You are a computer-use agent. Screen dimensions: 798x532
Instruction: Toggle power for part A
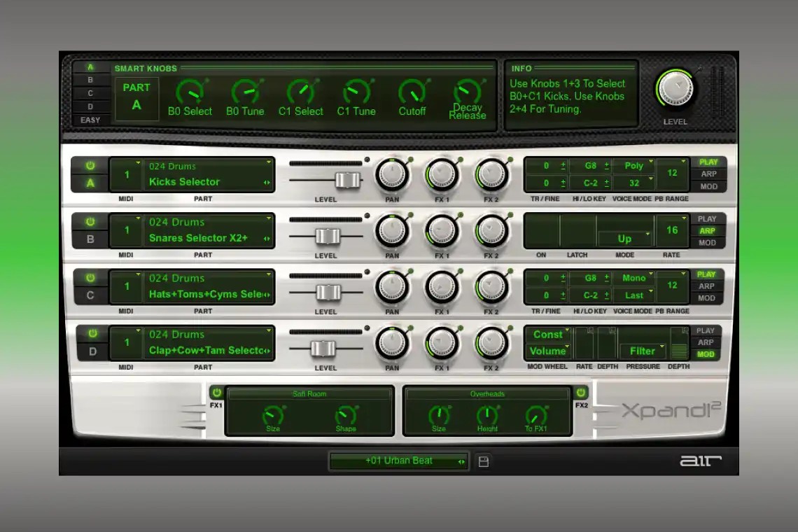(x=90, y=166)
